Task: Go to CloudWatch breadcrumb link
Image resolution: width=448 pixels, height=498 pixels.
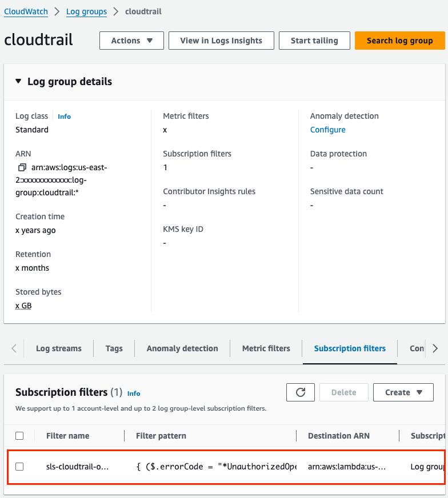Action: [x=26, y=11]
